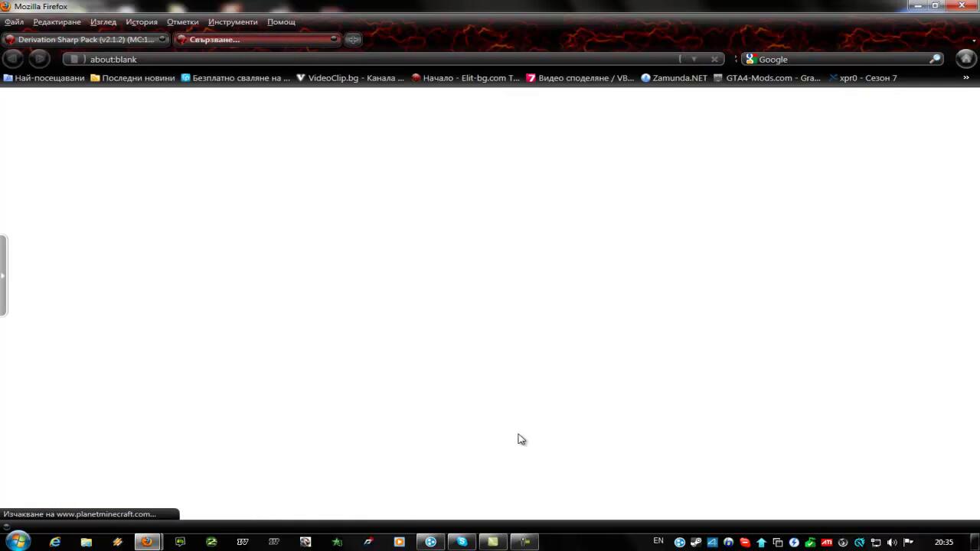Viewport: 980px width, 551px height.
Task: Open the Home page button
Action: pyautogui.click(x=965, y=59)
